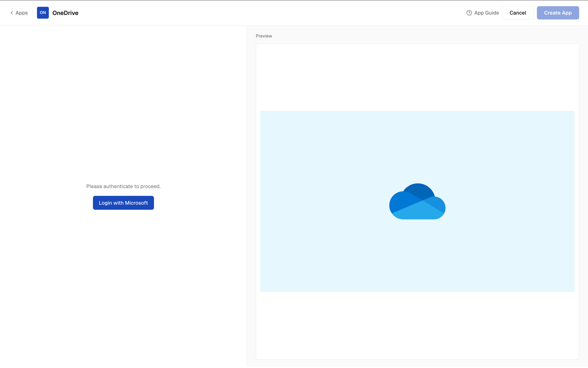The image size is (588, 368).
Task: Click the OneDrive cloud logo in preview
Action: (417, 201)
